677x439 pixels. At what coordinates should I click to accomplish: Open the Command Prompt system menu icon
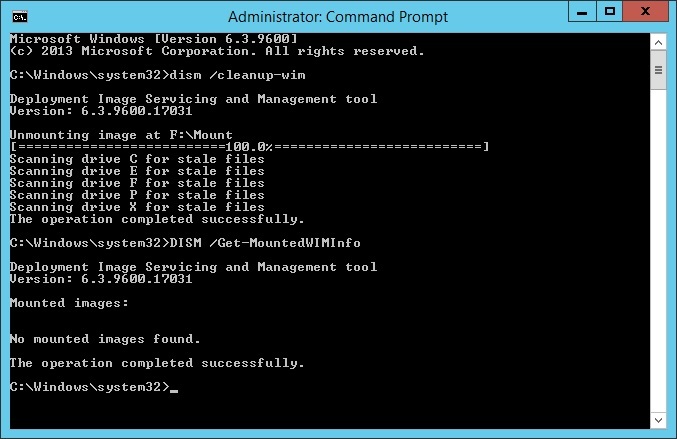(19, 17)
